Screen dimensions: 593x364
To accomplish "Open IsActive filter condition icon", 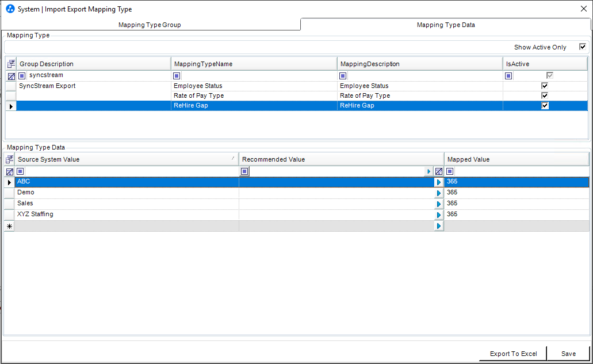I will tap(508, 76).
